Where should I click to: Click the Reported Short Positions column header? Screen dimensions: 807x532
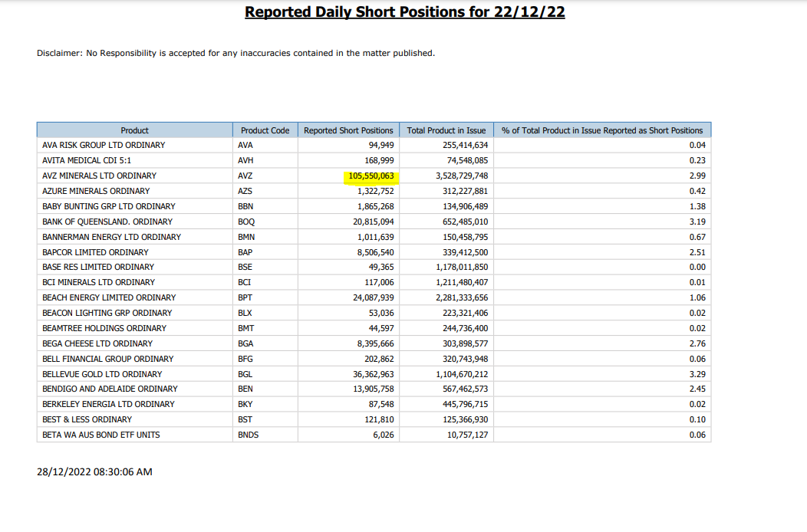[348, 130]
